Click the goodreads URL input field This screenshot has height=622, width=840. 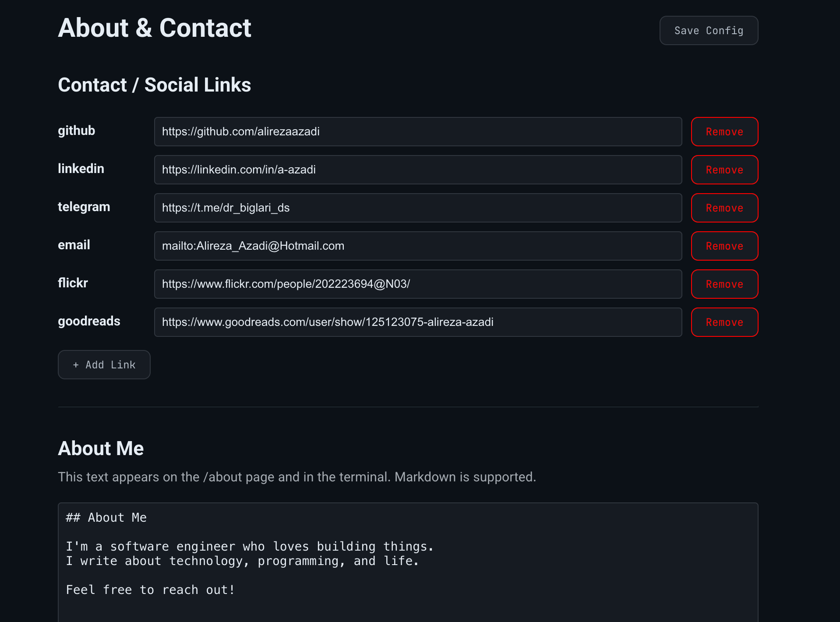[x=417, y=322]
